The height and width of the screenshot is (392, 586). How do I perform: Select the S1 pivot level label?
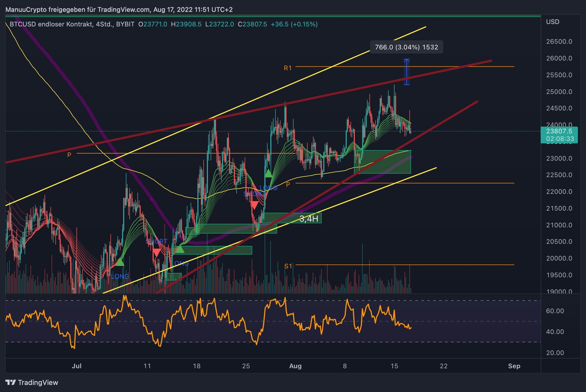tap(288, 266)
